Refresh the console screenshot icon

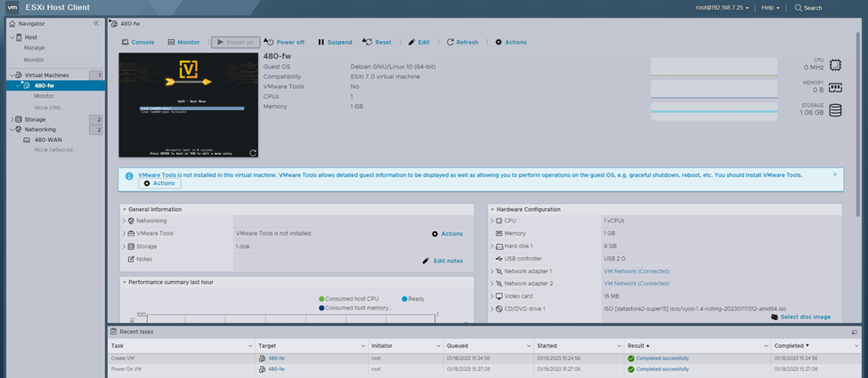[253, 153]
